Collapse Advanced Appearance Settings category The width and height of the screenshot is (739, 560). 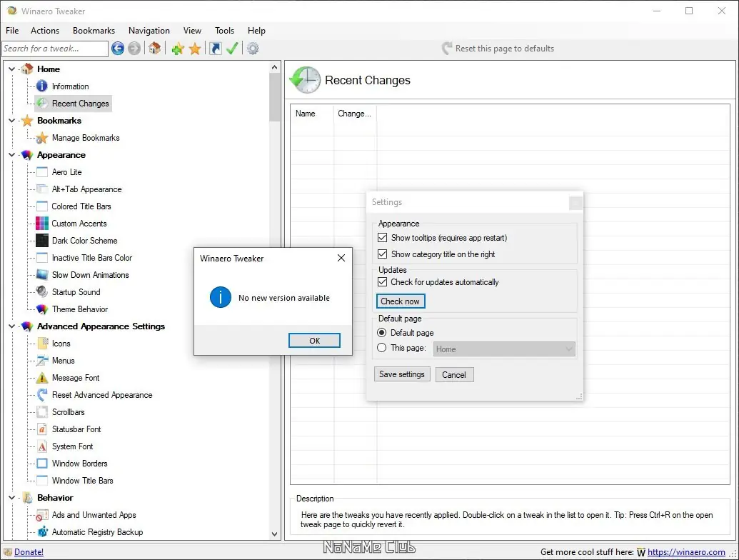(x=12, y=326)
